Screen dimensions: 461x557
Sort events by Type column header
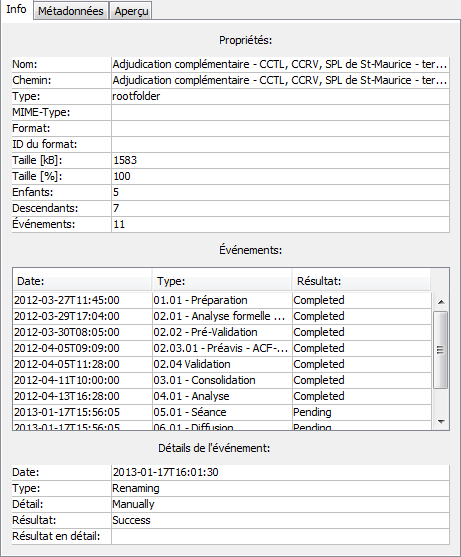tap(222, 281)
